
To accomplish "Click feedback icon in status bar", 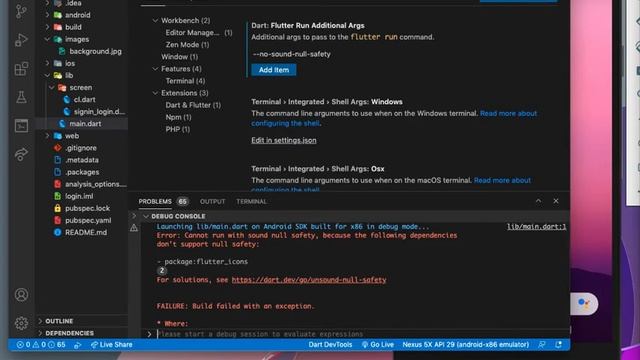I will point(542,345).
